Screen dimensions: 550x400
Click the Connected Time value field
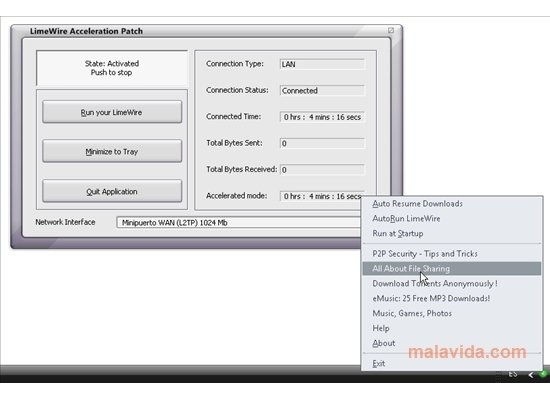(x=322, y=117)
